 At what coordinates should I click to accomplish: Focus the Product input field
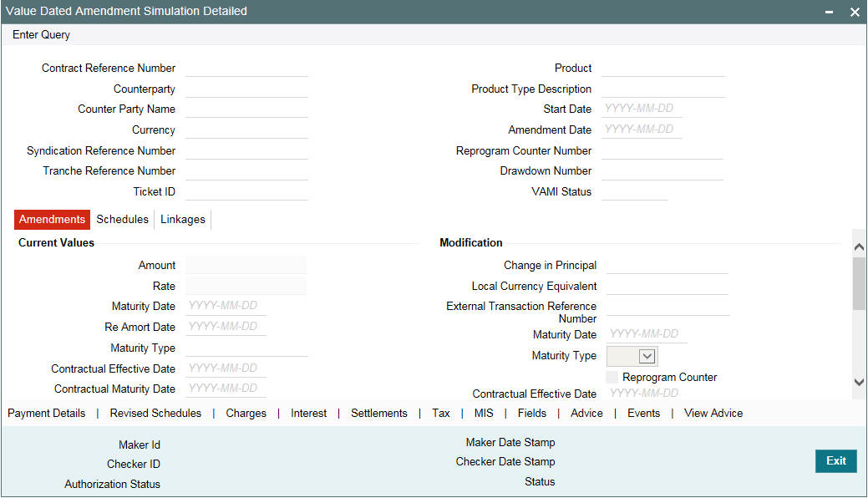[x=663, y=69]
